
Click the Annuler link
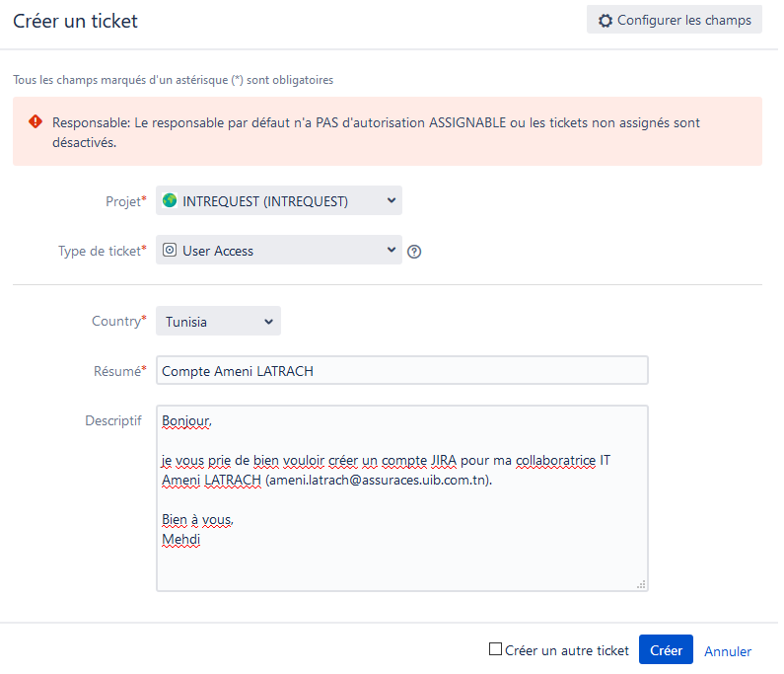728,651
